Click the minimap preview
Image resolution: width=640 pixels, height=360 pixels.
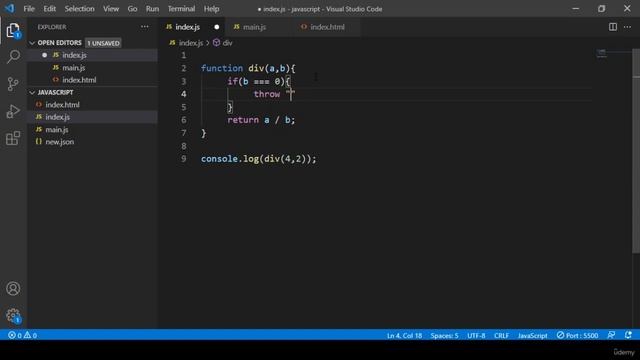[x=602, y=53]
